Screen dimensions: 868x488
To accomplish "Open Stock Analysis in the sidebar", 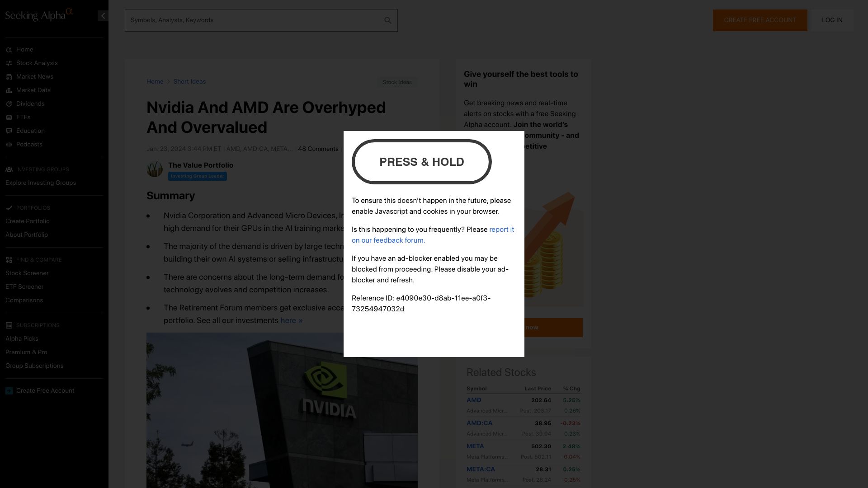I will (x=37, y=63).
